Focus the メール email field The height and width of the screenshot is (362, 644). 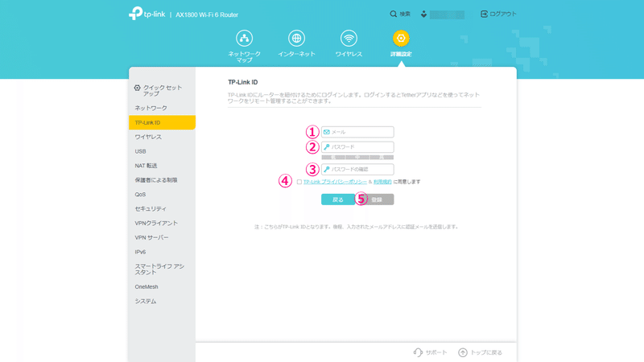[357, 132]
